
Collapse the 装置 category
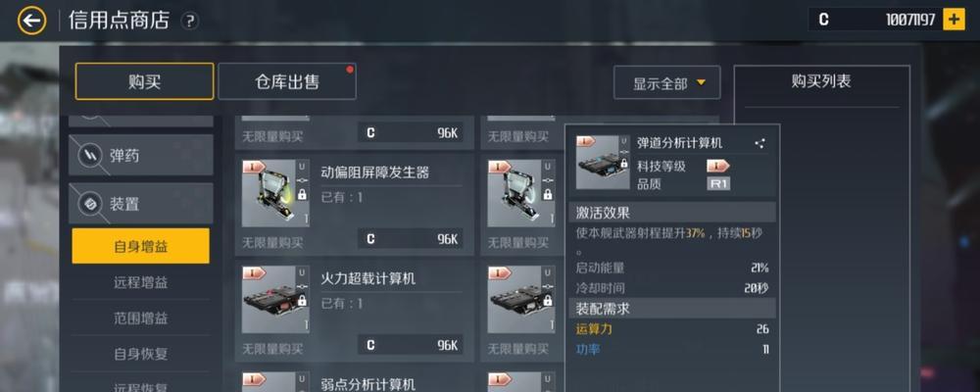[140, 204]
